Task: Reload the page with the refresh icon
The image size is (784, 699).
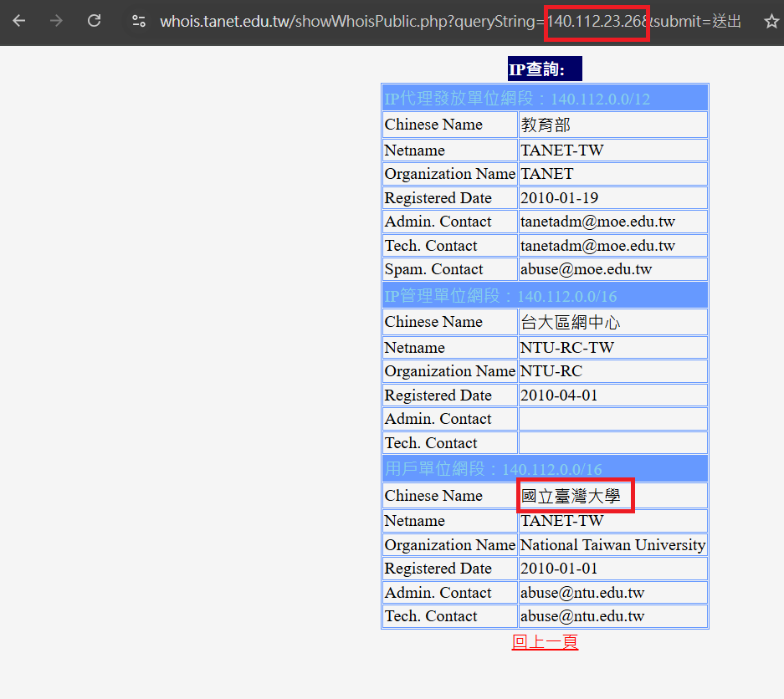Action: 94,21
